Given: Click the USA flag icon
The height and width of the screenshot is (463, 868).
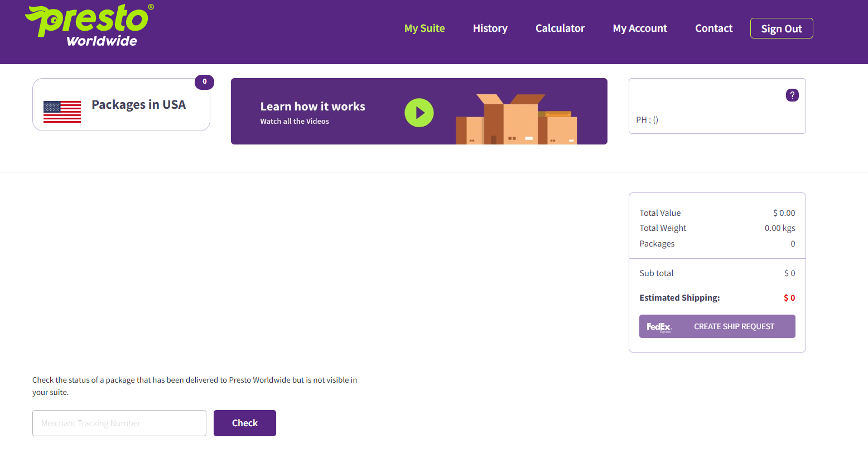Looking at the screenshot, I should pos(62,112).
